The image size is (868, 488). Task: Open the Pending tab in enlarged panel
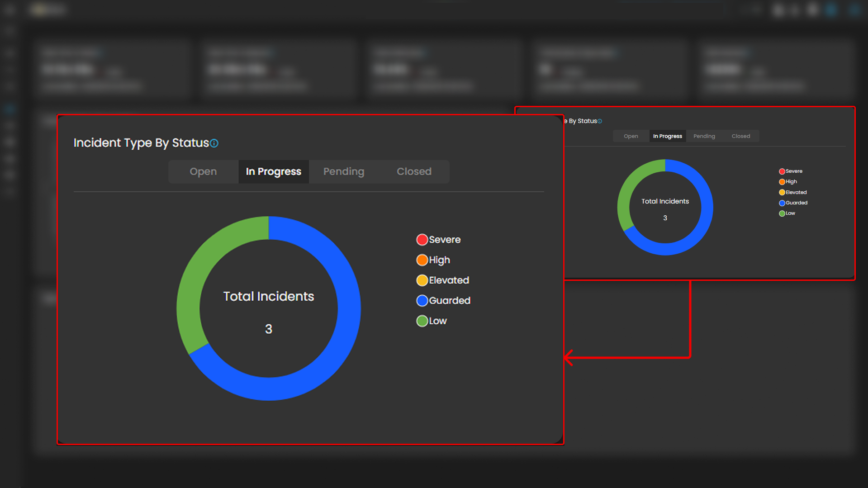343,172
